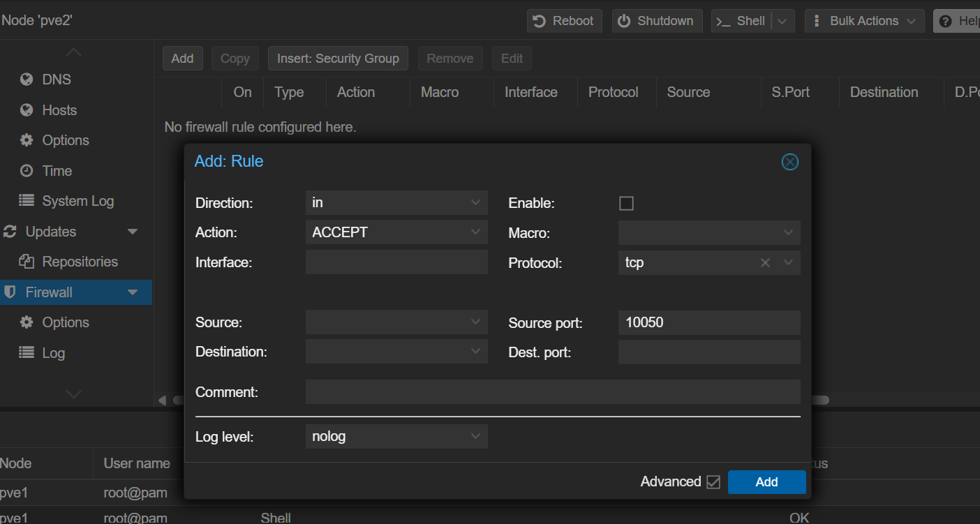Clear the tcp protocol selection
The width and height of the screenshot is (980, 524).
tap(765, 263)
